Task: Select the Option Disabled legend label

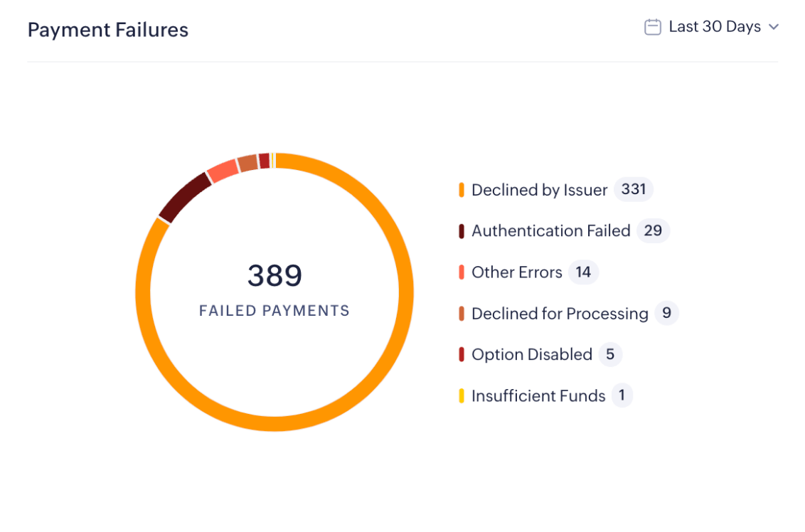Action: 531,354
